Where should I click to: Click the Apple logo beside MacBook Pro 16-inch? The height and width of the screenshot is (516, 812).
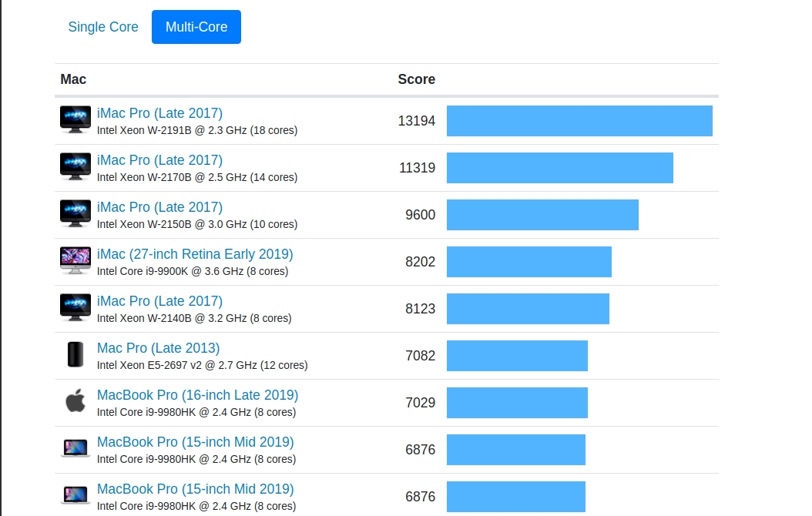pos(75,402)
